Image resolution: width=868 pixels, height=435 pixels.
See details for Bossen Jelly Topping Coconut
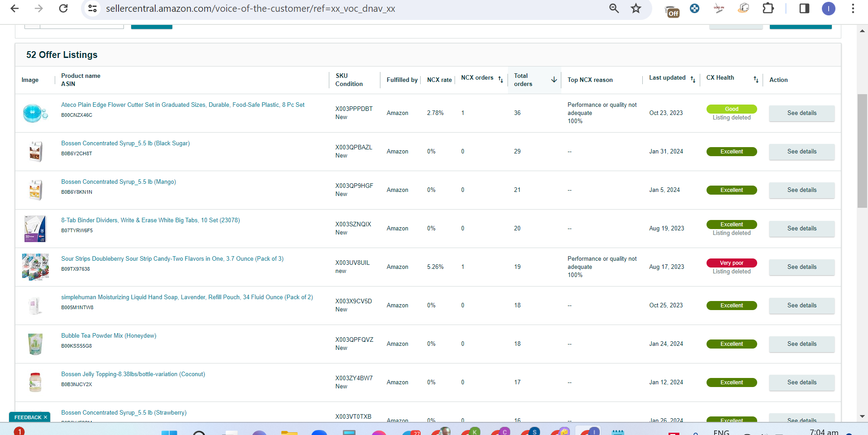pos(802,382)
